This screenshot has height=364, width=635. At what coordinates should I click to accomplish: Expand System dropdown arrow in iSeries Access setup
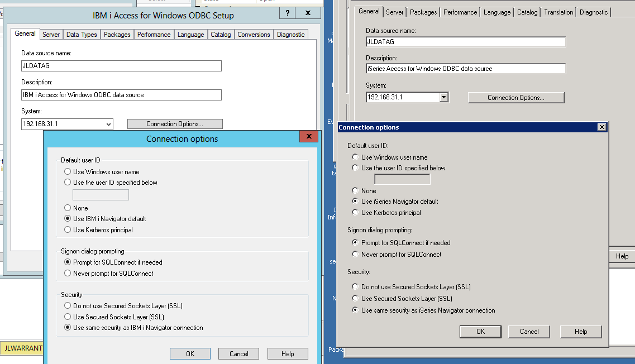(x=444, y=97)
